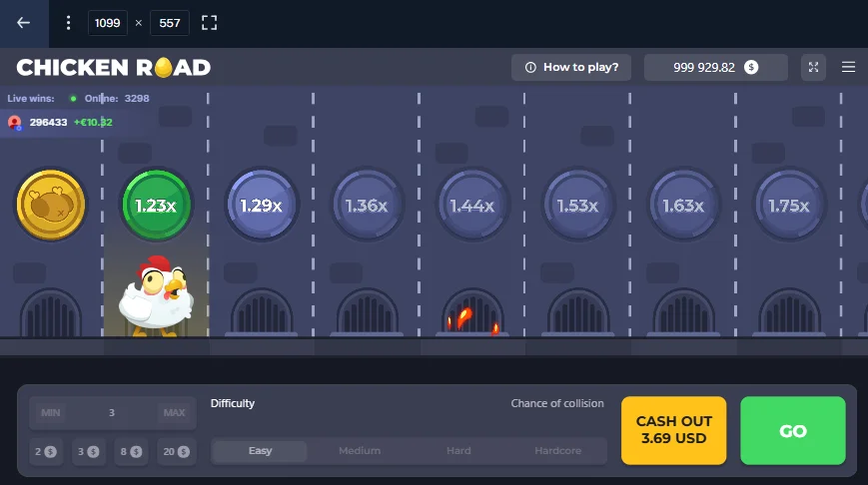Click the flaming sewer grate under 1.44x
Image resolution: width=868 pixels, height=485 pixels.
pyautogui.click(x=472, y=312)
